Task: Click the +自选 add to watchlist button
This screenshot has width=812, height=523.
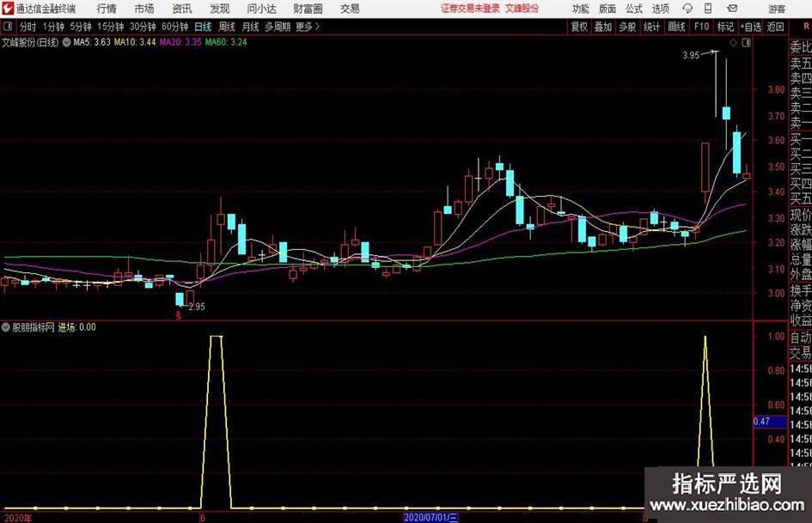Action: pos(750,27)
